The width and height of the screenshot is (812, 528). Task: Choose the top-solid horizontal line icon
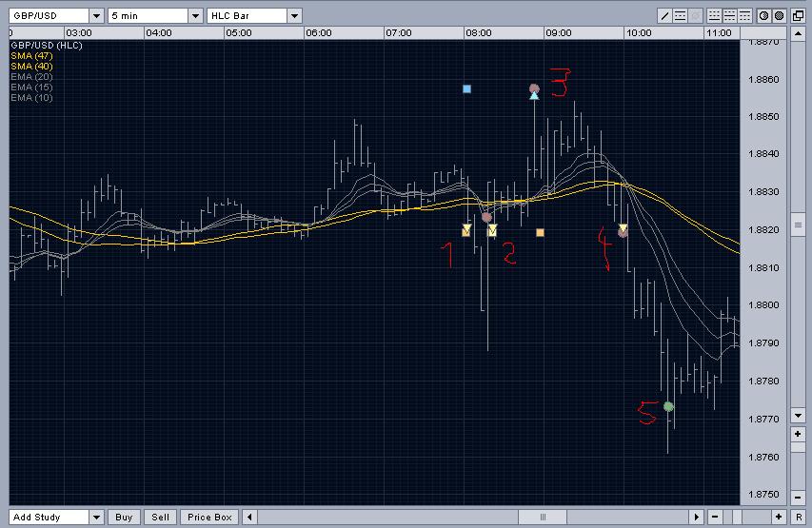744,15
